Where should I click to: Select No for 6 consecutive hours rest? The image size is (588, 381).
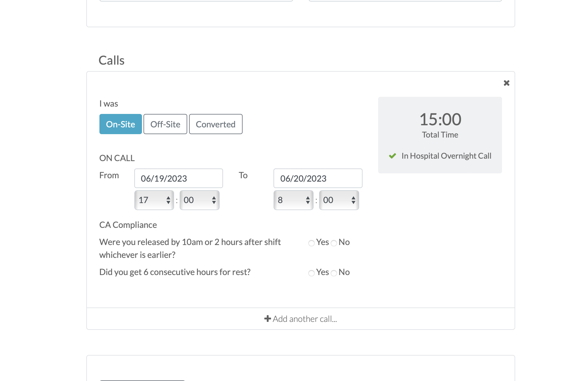334,273
